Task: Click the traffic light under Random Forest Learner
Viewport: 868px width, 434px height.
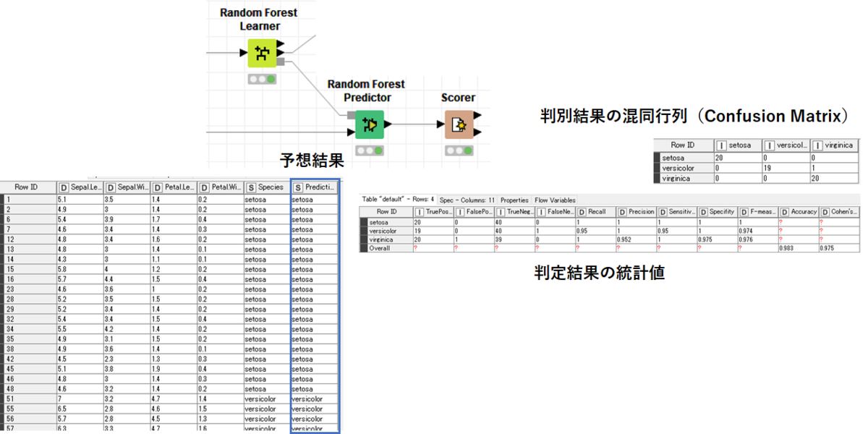Action: pyautogui.click(x=262, y=80)
